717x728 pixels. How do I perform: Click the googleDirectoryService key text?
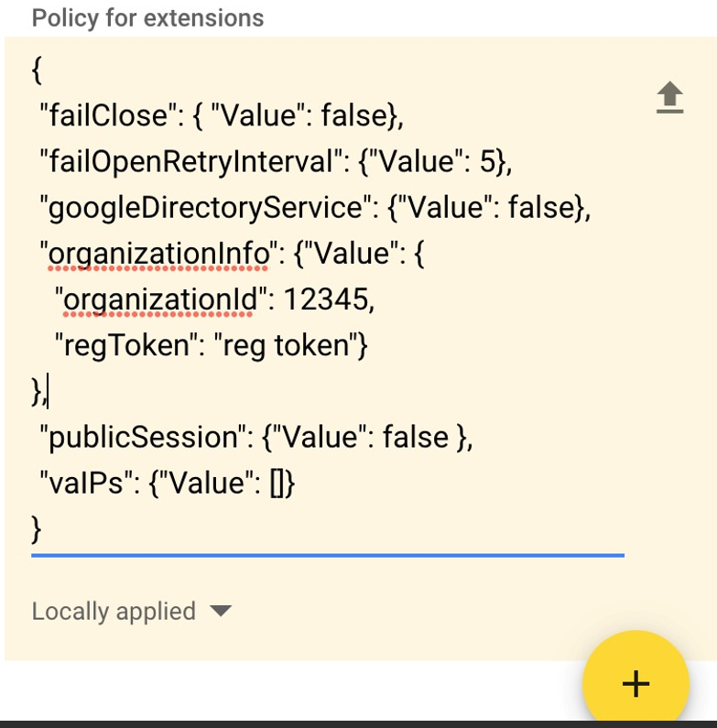[205, 208]
